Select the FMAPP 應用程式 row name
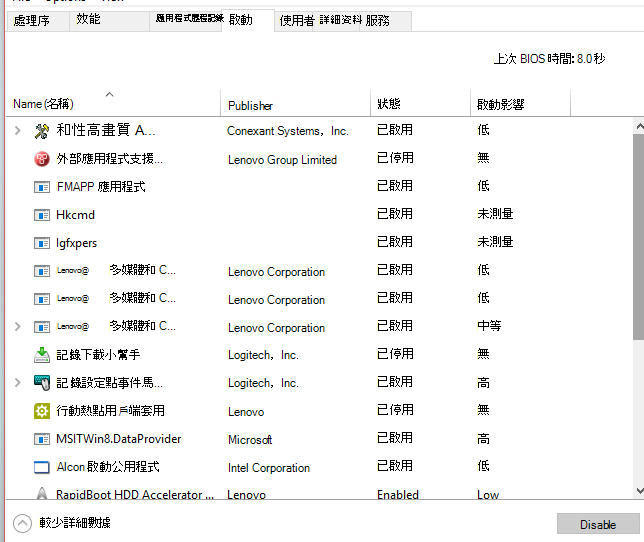This screenshot has height=542, width=644. tap(101, 187)
